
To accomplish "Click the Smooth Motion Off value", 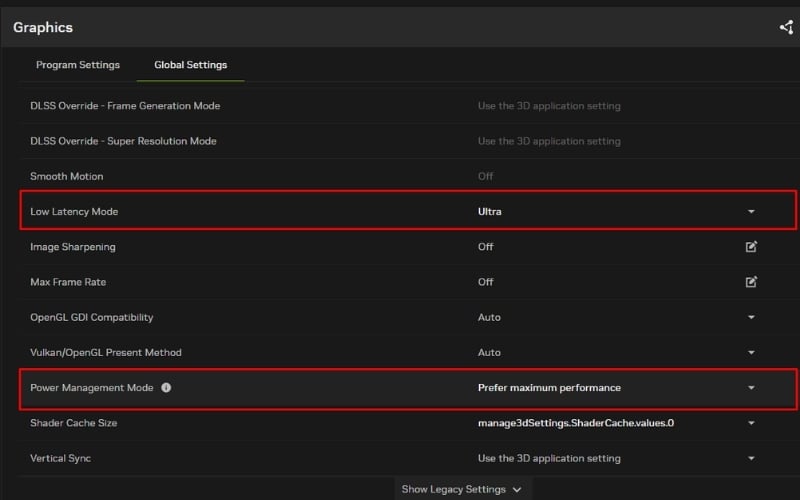I will click(485, 177).
